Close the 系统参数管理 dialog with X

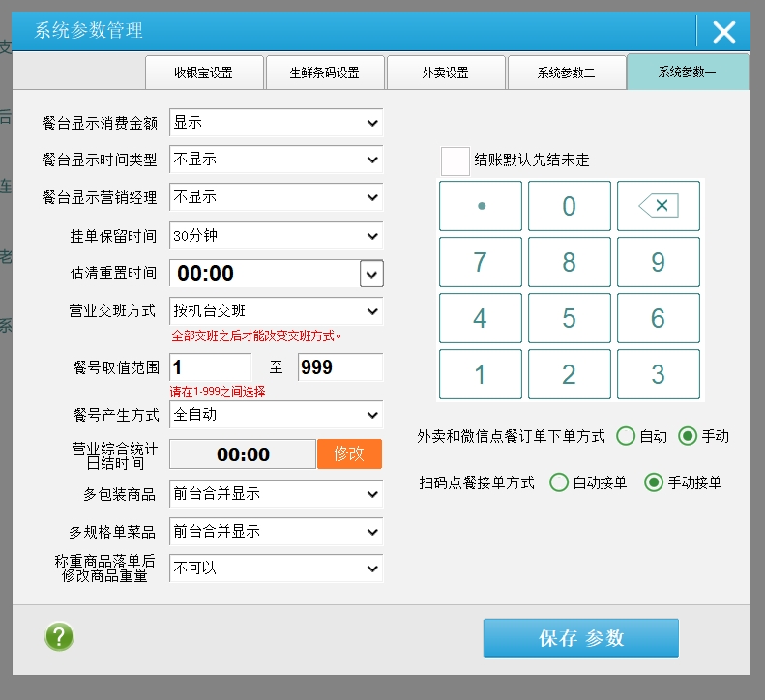click(x=723, y=32)
